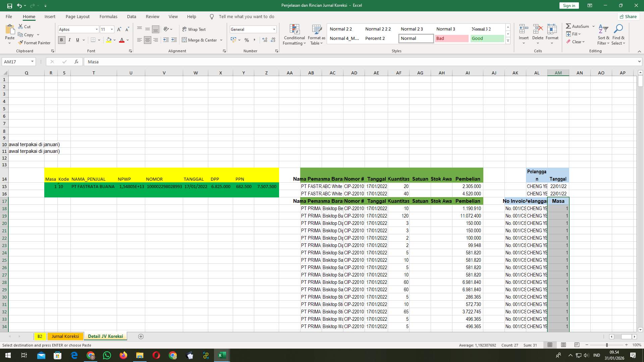This screenshot has width=644, height=362.
Task: Click the AutoSum icon
Action: (x=579, y=26)
